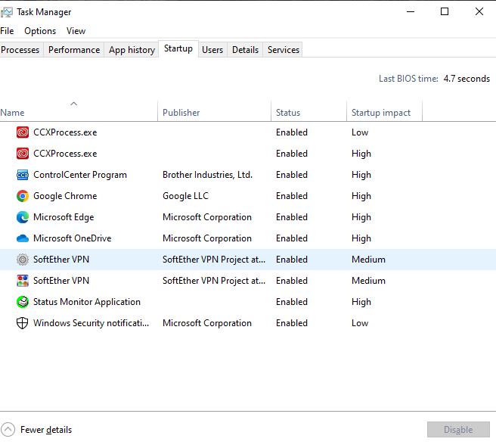Click the Adobe icon of the High-impact CCXProcess.exe
The width and height of the screenshot is (496, 448).
[x=23, y=154]
